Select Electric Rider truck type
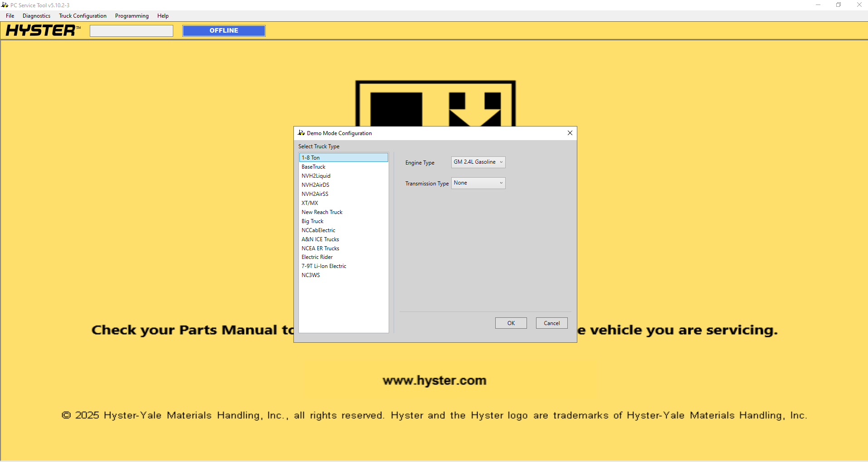Viewport: 868px width, 462px height. [x=343, y=257]
